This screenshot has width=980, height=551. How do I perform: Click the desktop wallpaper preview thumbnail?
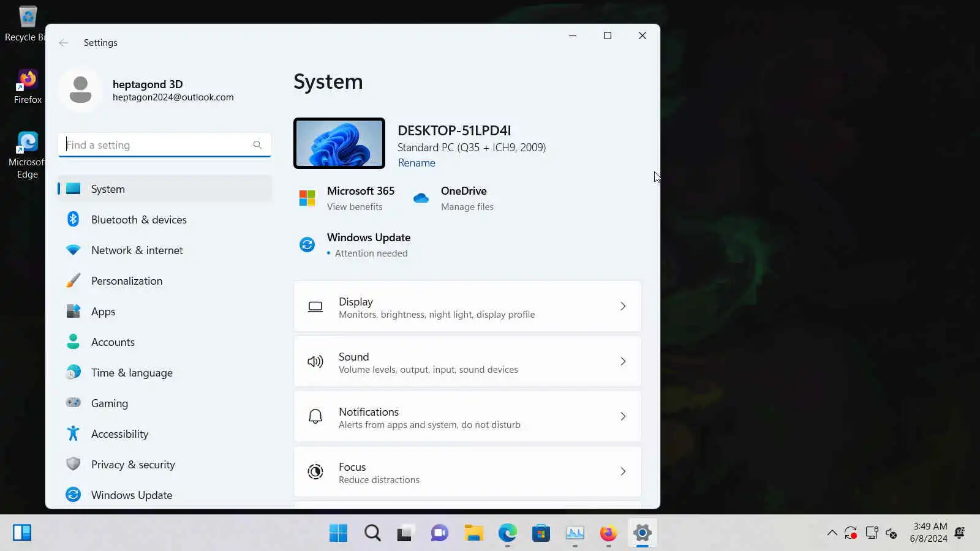click(339, 143)
